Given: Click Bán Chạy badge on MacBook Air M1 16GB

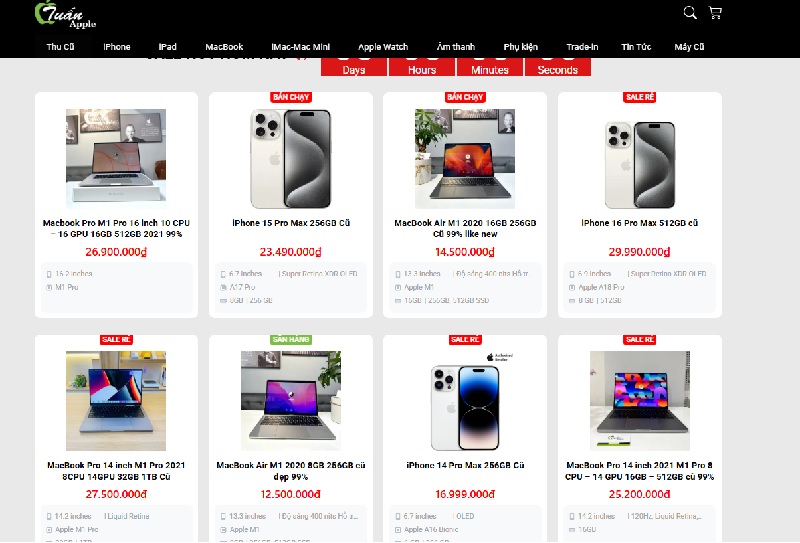Looking at the screenshot, I should click(465, 97).
